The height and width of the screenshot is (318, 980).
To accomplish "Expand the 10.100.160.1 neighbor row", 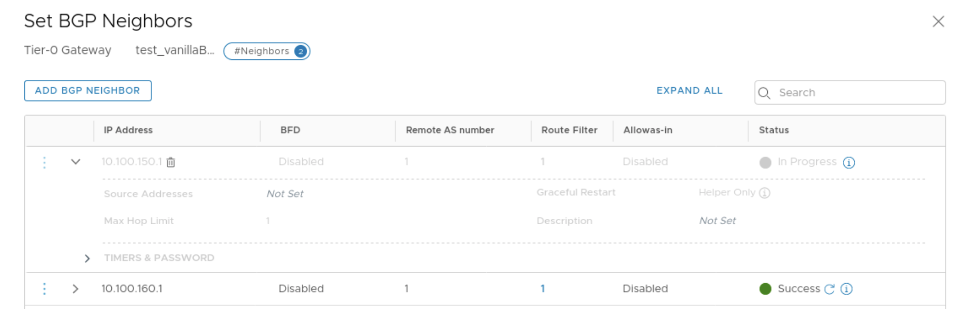I will 75,289.
